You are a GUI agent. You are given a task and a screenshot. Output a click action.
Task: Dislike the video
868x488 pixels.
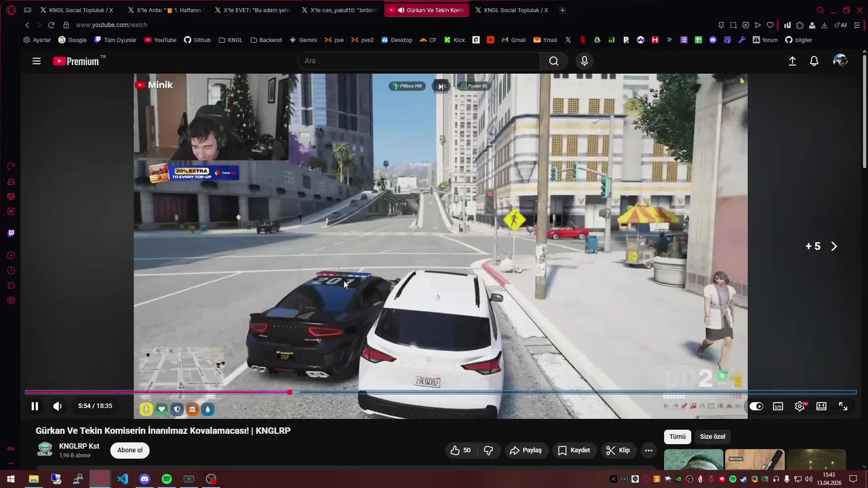point(488,450)
